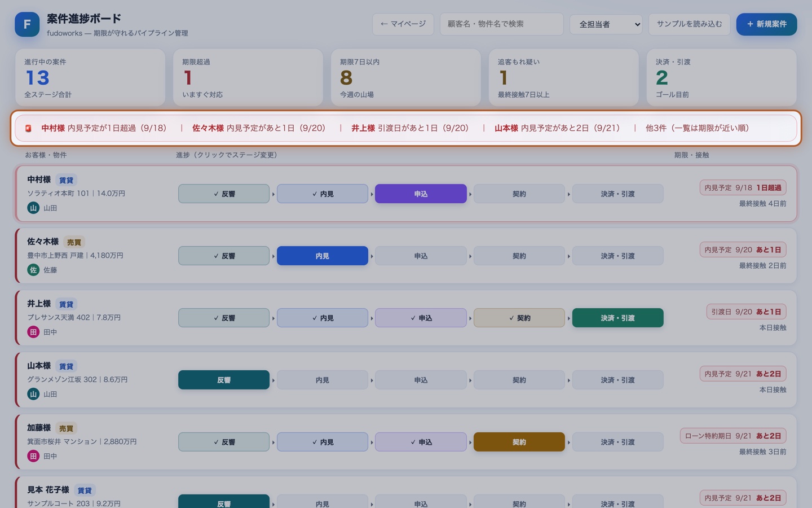
Task: Click 井上様 引渡日 alert in banner
Action: point(410,128)
